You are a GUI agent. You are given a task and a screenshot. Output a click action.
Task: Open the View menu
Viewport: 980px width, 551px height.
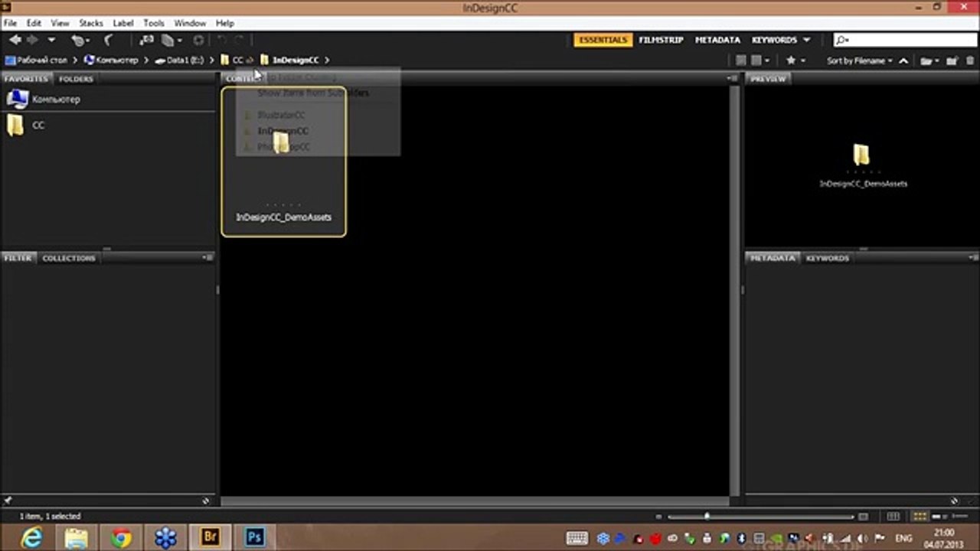pyautogui.click(x=60, y=23)
